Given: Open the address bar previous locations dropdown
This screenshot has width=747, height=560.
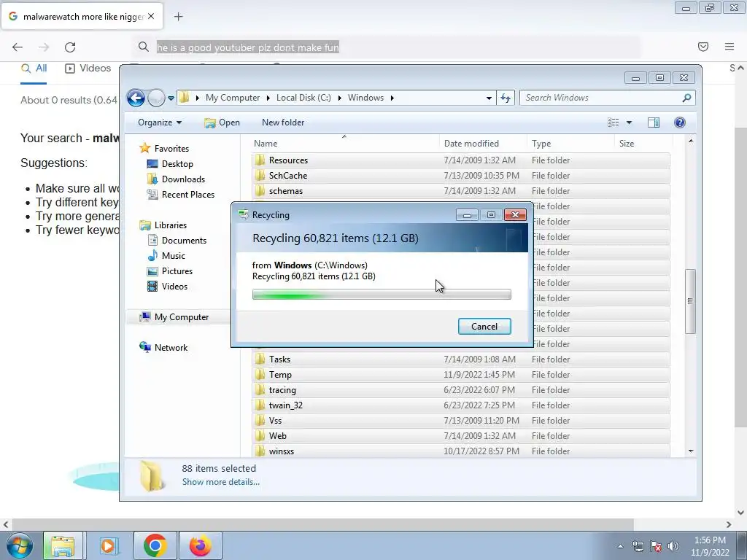Looking at the screenshot, I should tap(489, 98).
